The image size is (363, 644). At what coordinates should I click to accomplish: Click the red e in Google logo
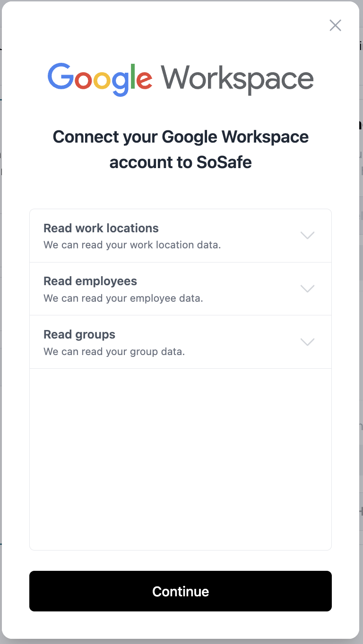[x=145, y=80]
